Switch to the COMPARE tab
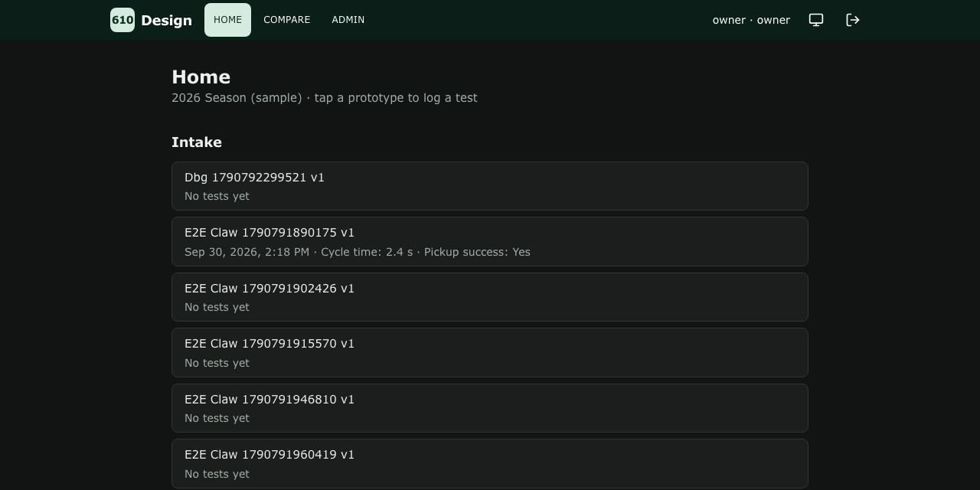This screenshot has height=490, width=980. pyautogui.click(x=287, y=20)
